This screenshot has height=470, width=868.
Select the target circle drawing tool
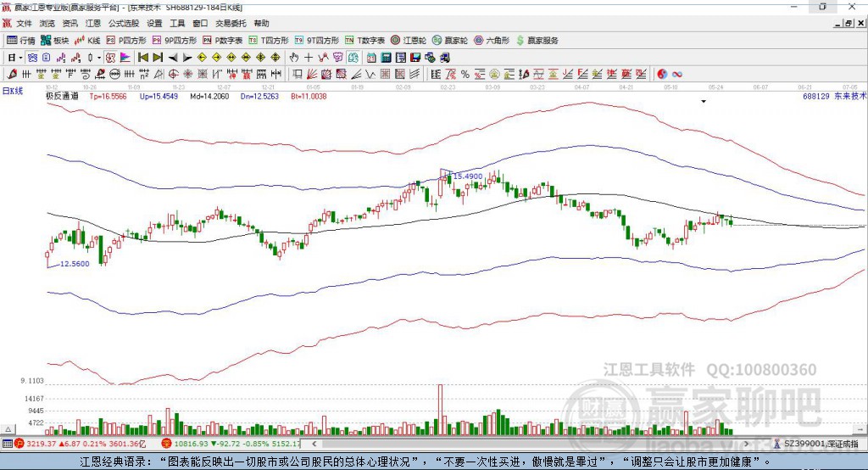(173, 74)
